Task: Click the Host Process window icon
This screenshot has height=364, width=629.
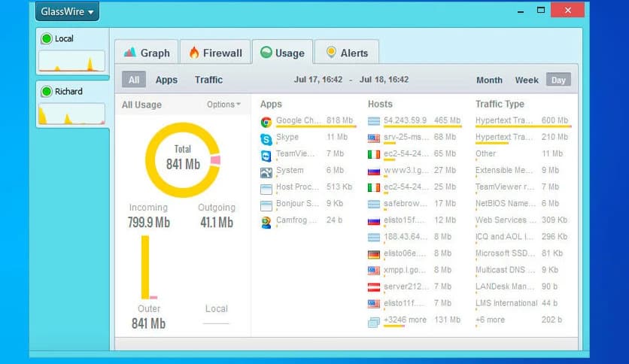Action: [x=266, y=190]
